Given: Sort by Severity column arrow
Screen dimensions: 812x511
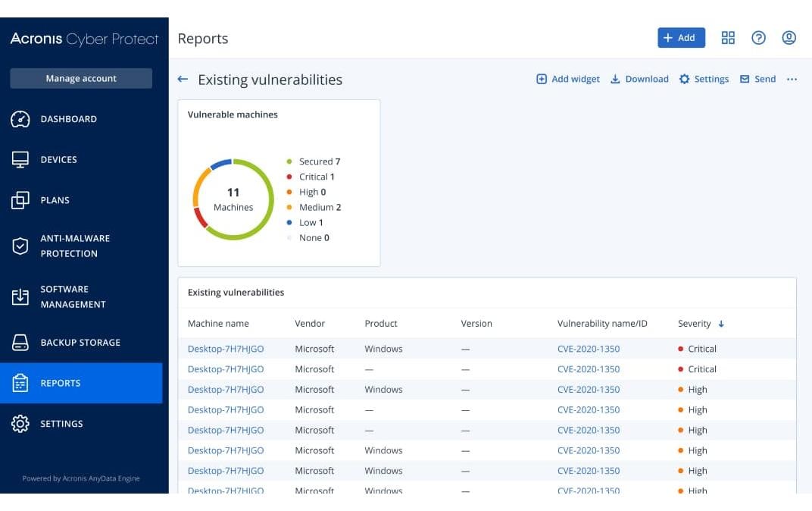Looking at the screenshot, I should click(721, 324).
